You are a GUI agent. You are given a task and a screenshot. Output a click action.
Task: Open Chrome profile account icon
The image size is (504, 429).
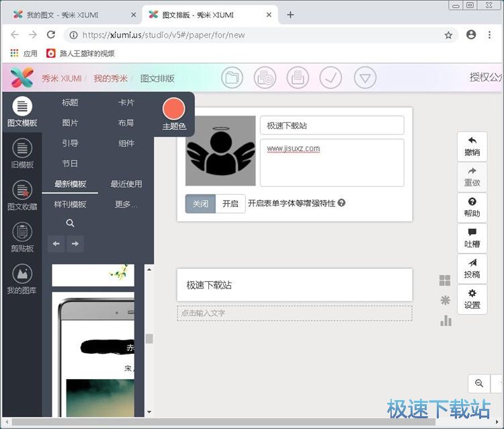[x=471, y=34]
